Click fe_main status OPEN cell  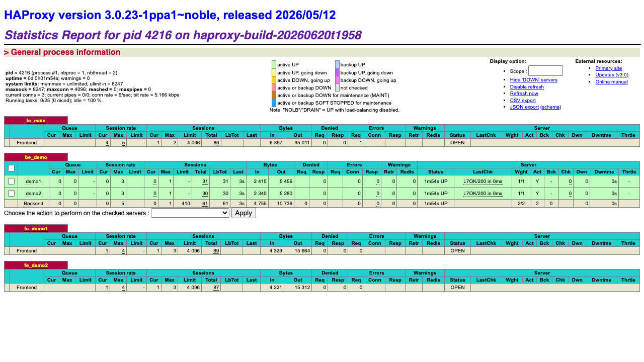pyautogui.click(x=458, y=143)
